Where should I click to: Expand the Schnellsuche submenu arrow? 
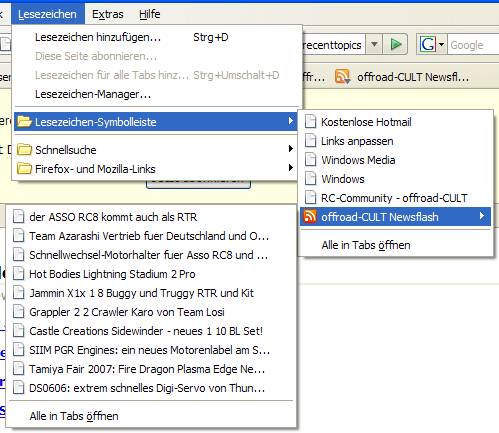(x=291, y=149)
